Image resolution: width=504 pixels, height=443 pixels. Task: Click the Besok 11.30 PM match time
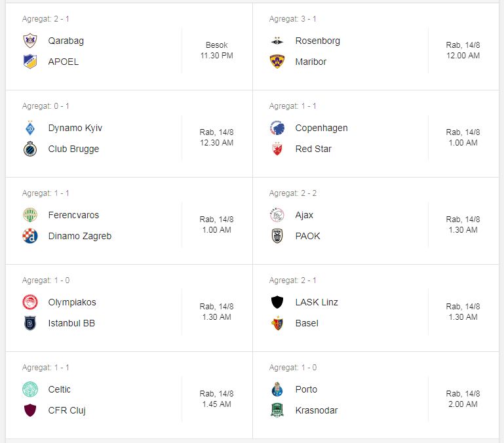click(x=217, y=50)
